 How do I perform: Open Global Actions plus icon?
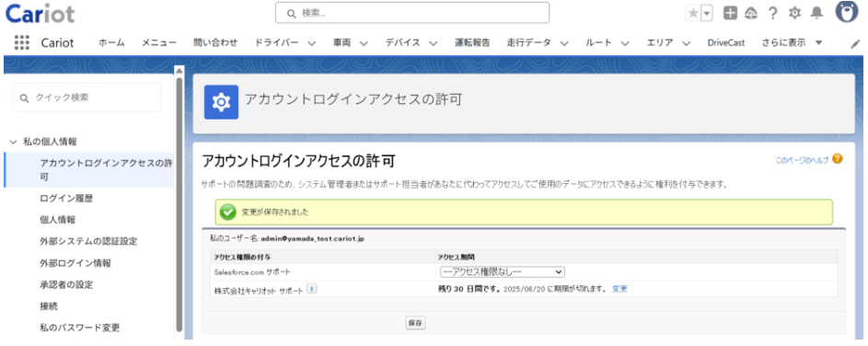point(731,13)
